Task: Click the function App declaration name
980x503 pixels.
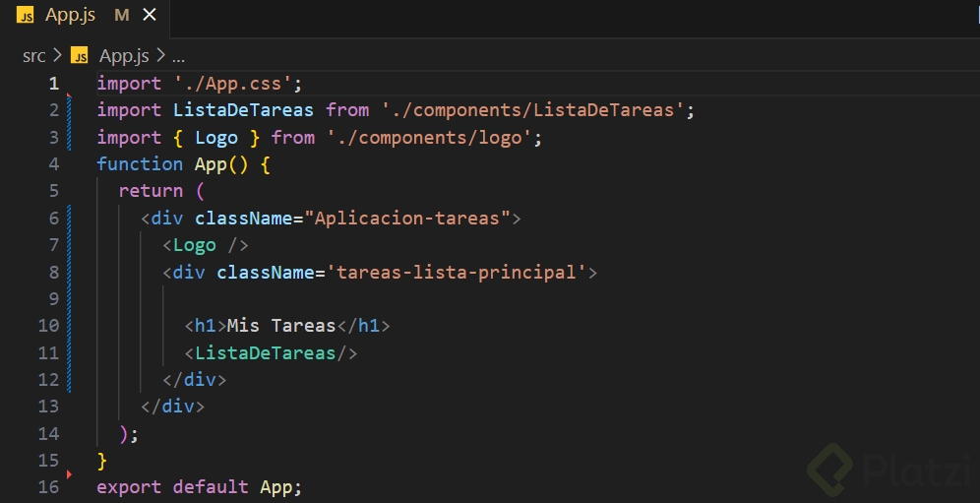Action: (x=211, y=164)
